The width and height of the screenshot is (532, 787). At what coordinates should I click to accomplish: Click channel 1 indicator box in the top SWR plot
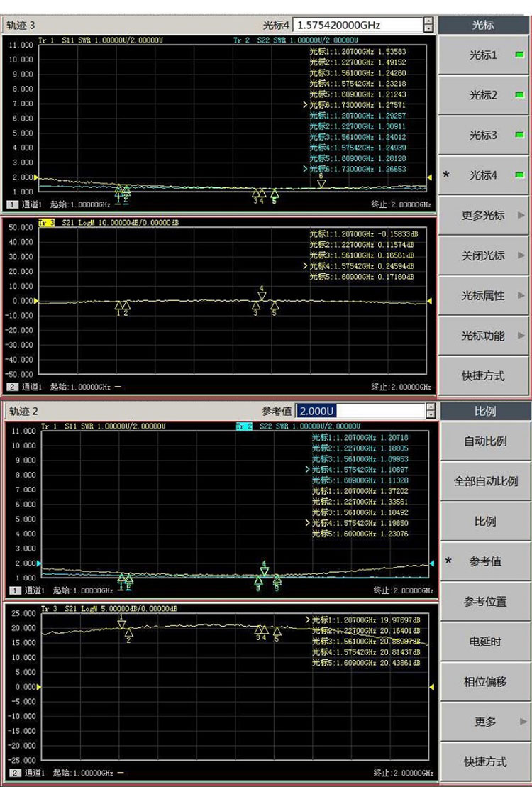pos(13,204)
